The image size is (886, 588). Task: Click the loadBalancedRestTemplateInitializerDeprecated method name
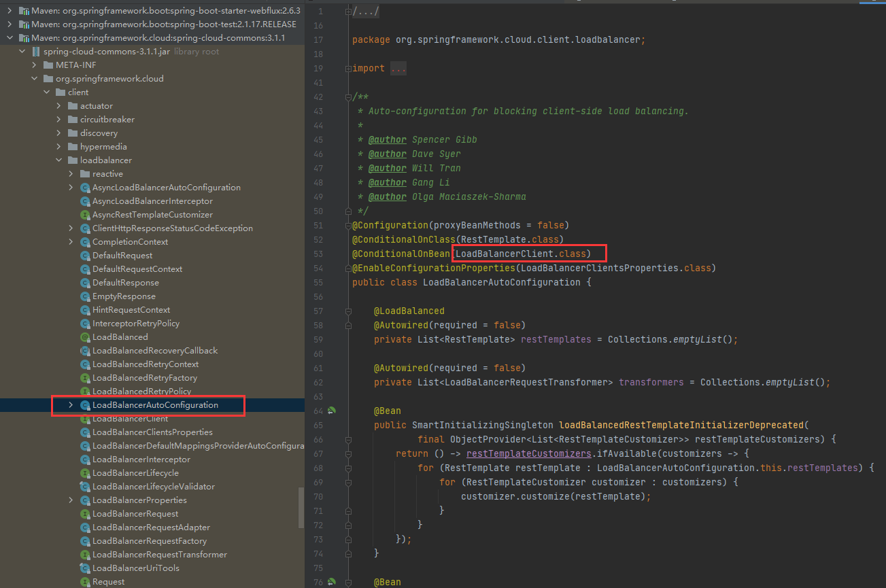[x=681, y=425]
